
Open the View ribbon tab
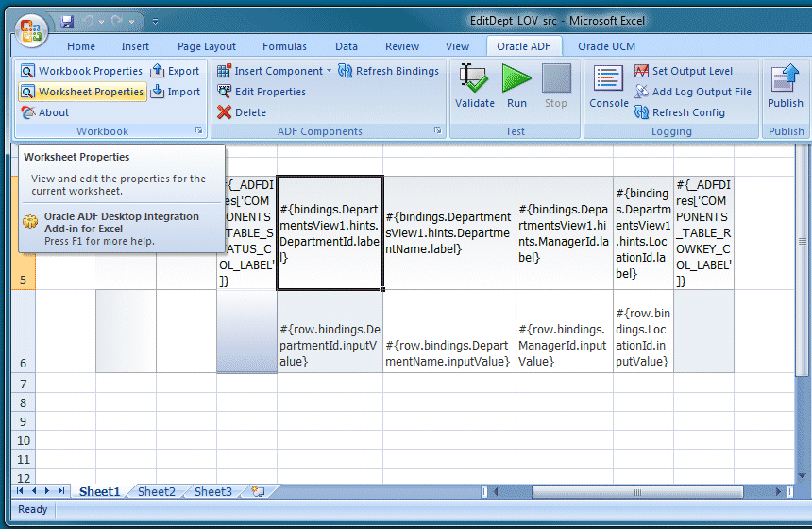tap(457, 46)
